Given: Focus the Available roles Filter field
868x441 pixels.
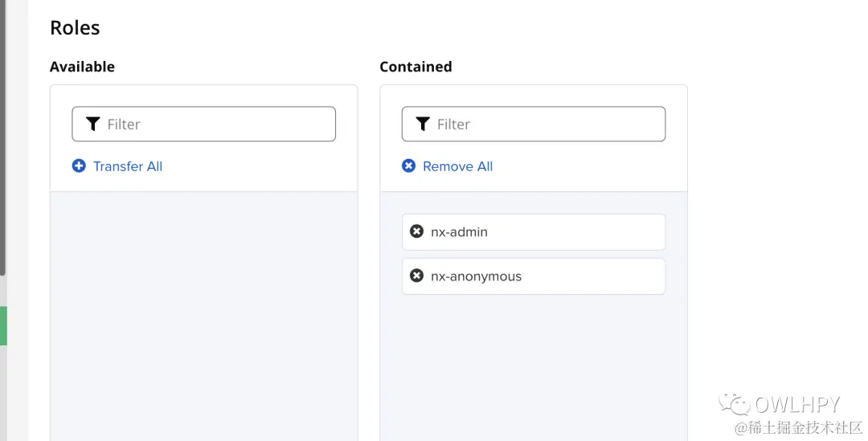Looking at the screenshot, I should (217, 124).
